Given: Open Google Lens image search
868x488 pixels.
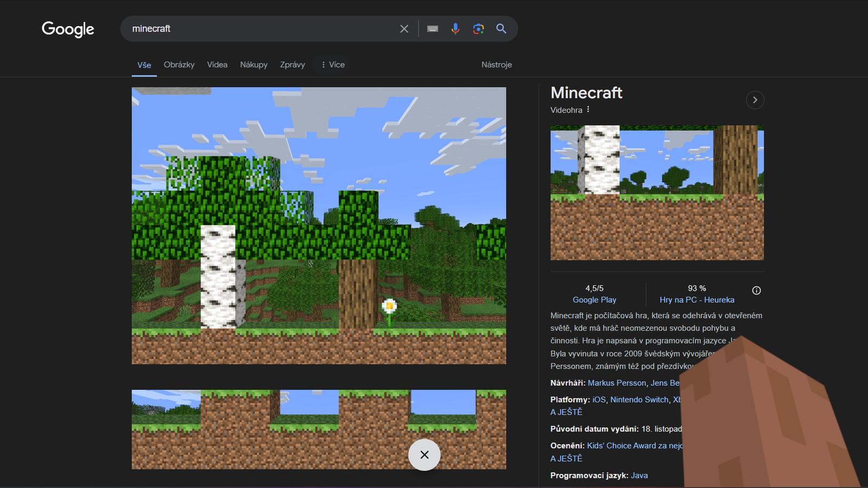Looking at the screenshot, I should point(478,28).
